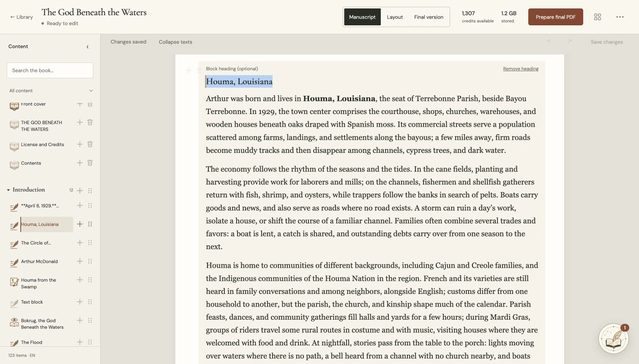Click the Houma, Louisiana heading field

[372, 81]
